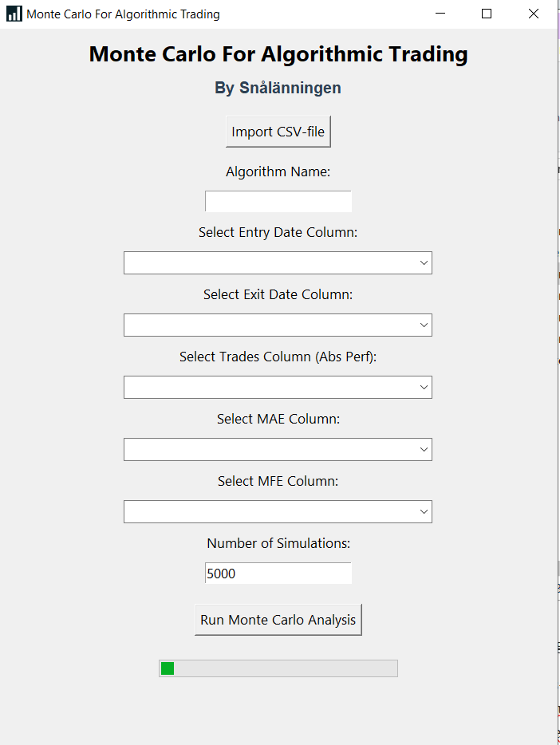This screenshot has width=560, height=745.
Task: Click the app bar-chart icon in title bar
Action: (14, 14)
